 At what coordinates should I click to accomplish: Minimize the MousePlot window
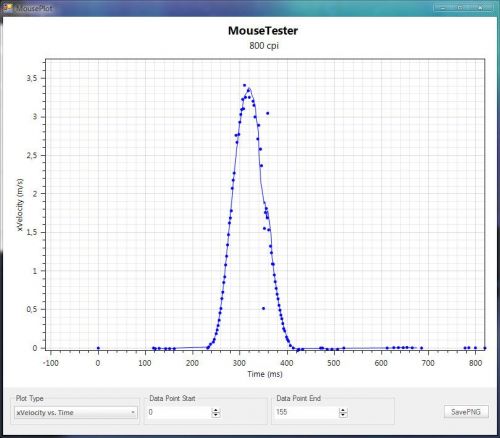click(x=443, y=7)
